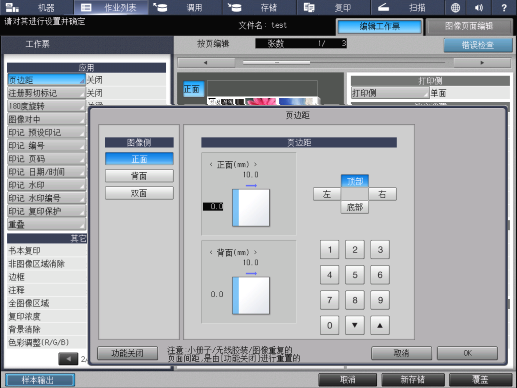Tap keypad digit 2
Viewport: 517px width, 388px height.
click(355, 249)
